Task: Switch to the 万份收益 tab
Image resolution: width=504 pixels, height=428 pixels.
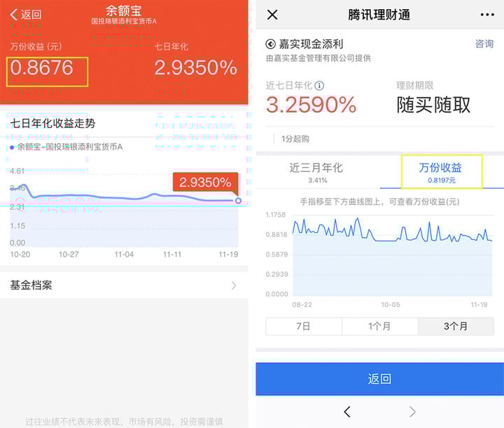Action: point(441,172)
